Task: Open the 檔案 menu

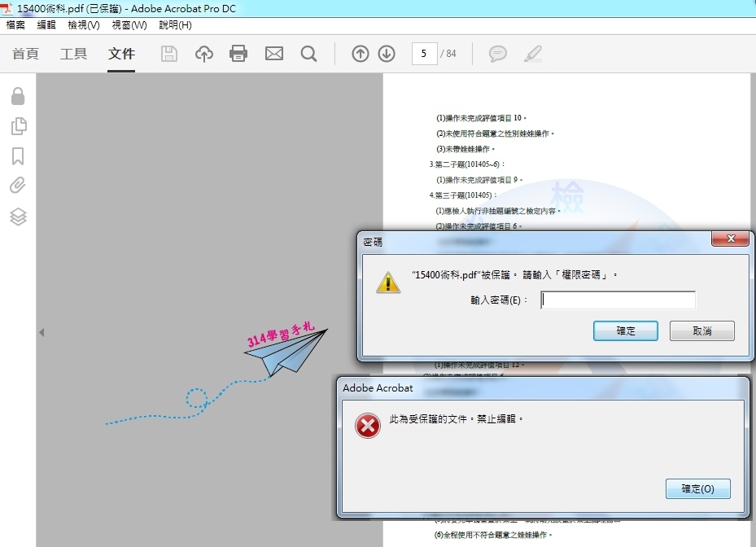Action: [x=15, y=25]
